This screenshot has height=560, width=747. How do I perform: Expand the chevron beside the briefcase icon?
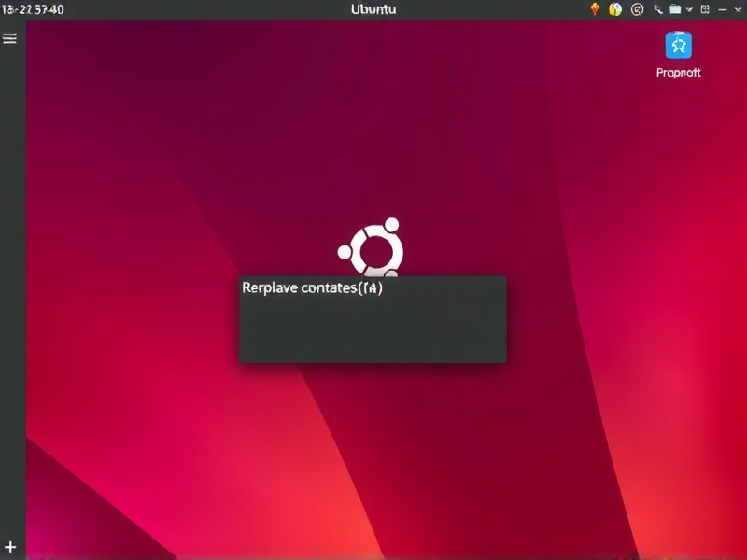[689, 9]
